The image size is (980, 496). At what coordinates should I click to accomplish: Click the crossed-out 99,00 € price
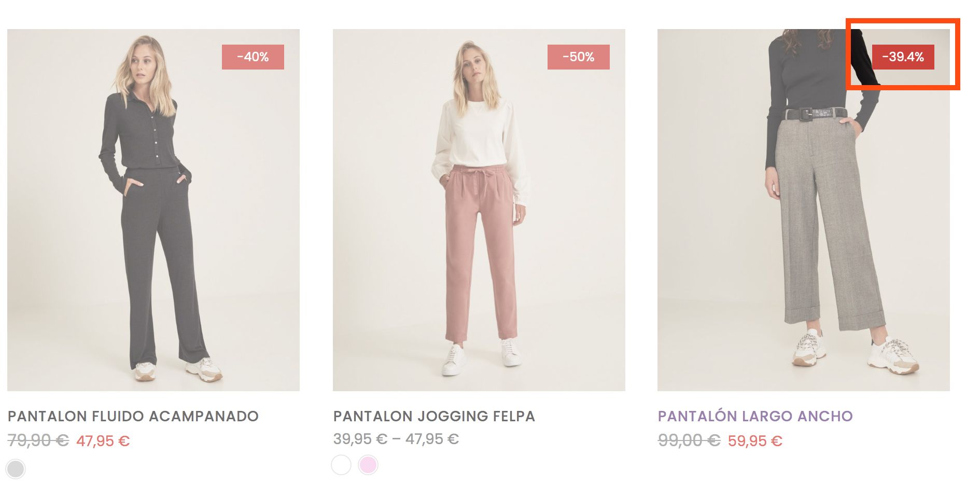[x=689, y=440]
